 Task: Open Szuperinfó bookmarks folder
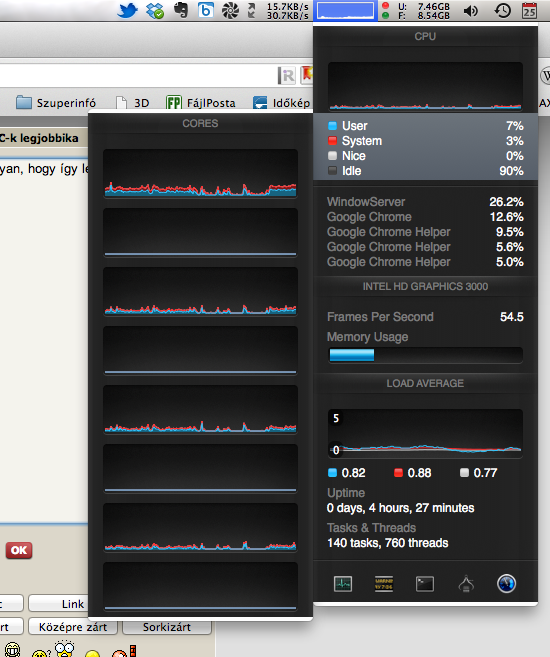click(56, 103)
